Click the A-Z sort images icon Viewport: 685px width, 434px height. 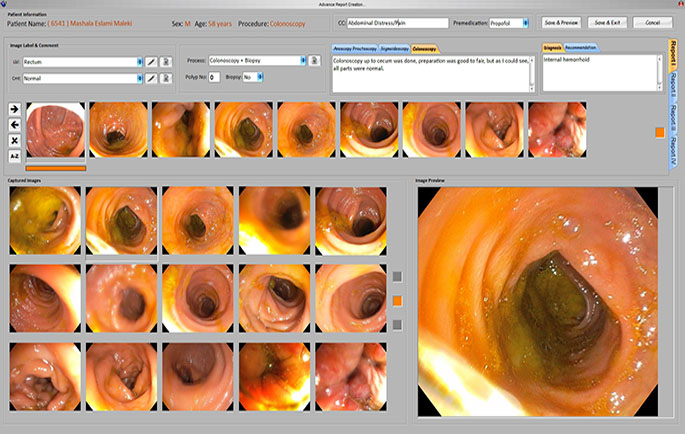14,156
